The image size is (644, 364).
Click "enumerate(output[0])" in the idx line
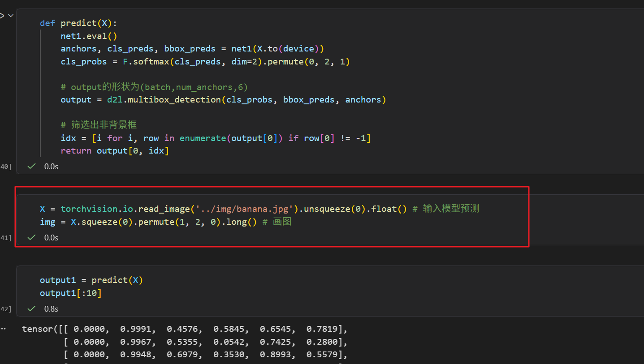coord(232,138)
